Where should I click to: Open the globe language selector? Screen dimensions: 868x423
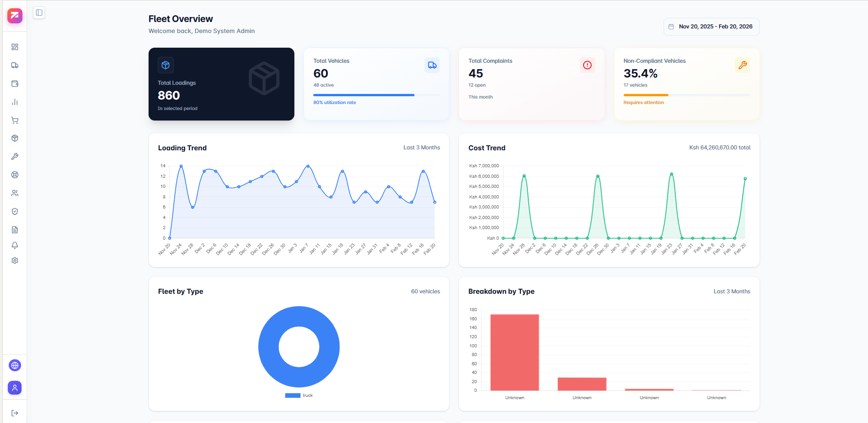[x=15, y=365]
